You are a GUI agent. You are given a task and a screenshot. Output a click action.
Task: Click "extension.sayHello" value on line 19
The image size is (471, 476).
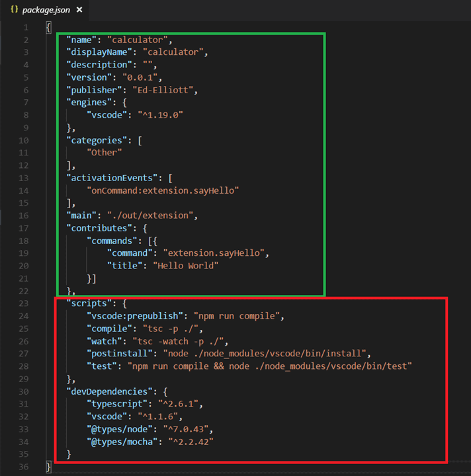[214, 253]
